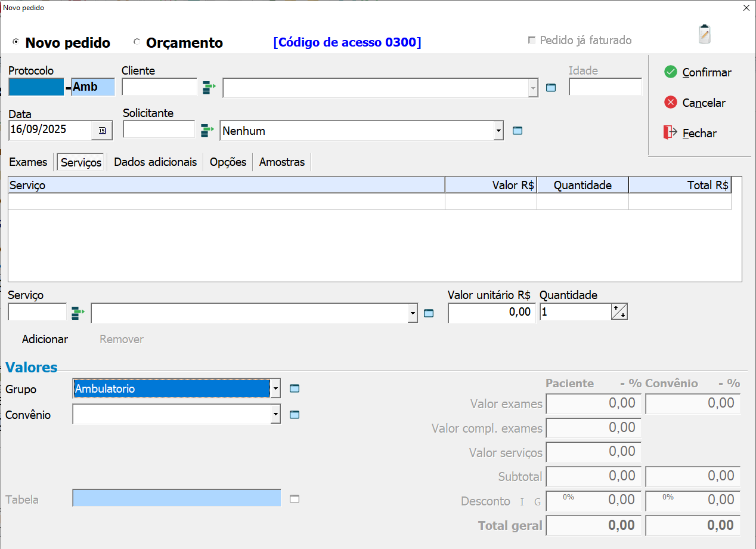Click the Cliente code input field
756x549 pixels.
point(159,87)
